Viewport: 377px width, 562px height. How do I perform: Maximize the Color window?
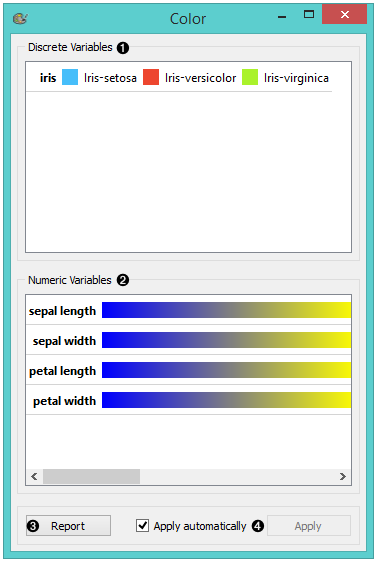click(x=309, y=14)
